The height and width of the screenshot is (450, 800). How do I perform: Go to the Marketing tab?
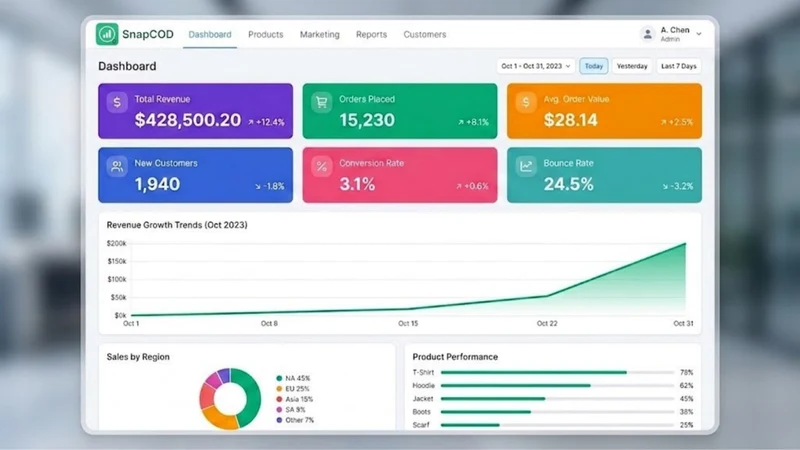pyautogui.click(x=319, y=35)
